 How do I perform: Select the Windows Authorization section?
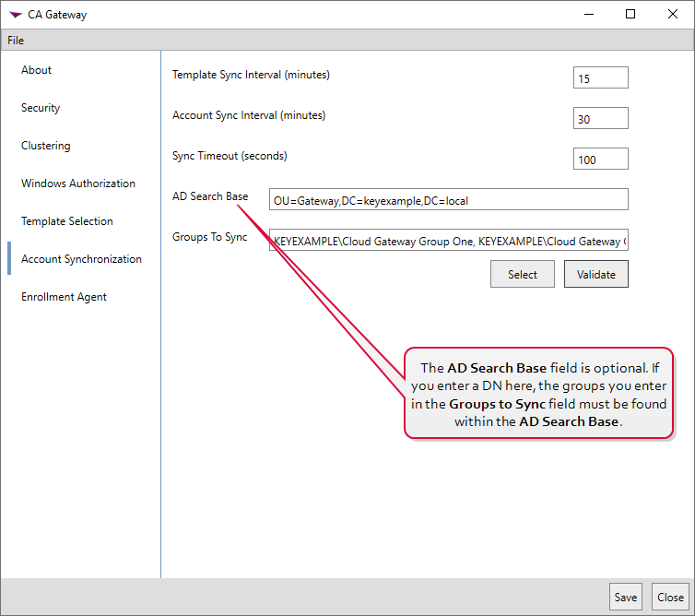[78, 184]
